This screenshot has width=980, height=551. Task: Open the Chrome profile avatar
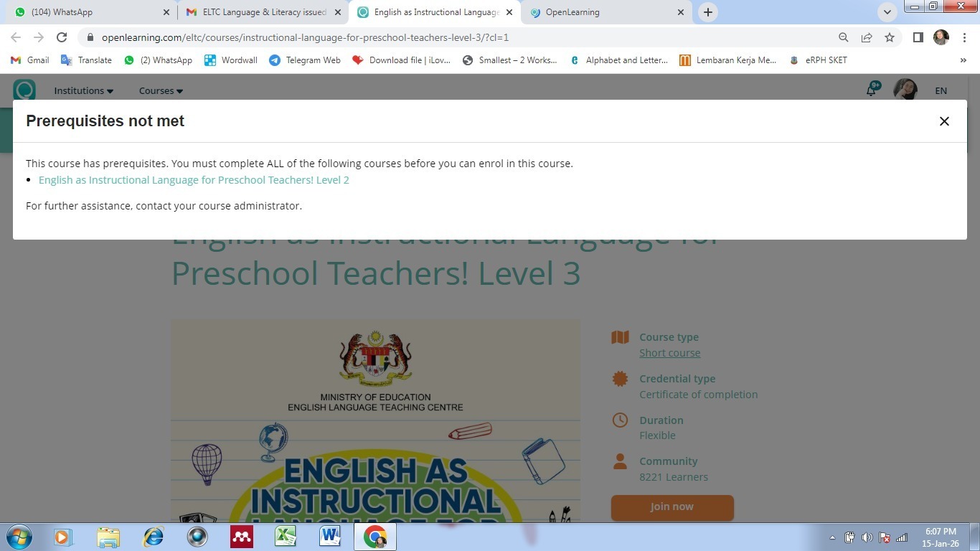[x=941, y=37]
